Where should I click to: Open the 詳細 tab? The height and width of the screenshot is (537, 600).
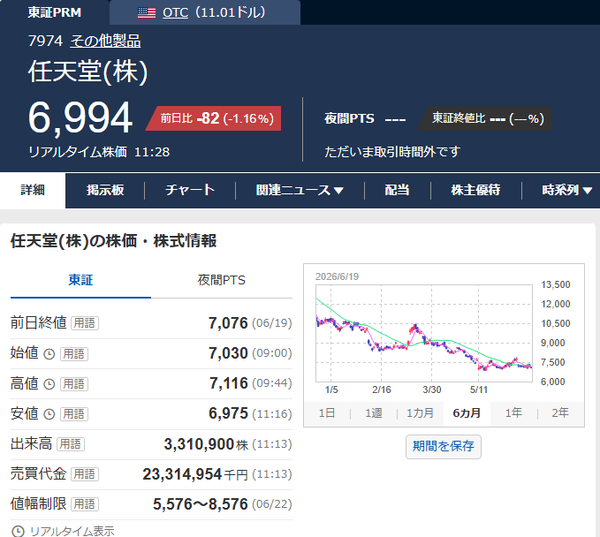click(33, 190)
